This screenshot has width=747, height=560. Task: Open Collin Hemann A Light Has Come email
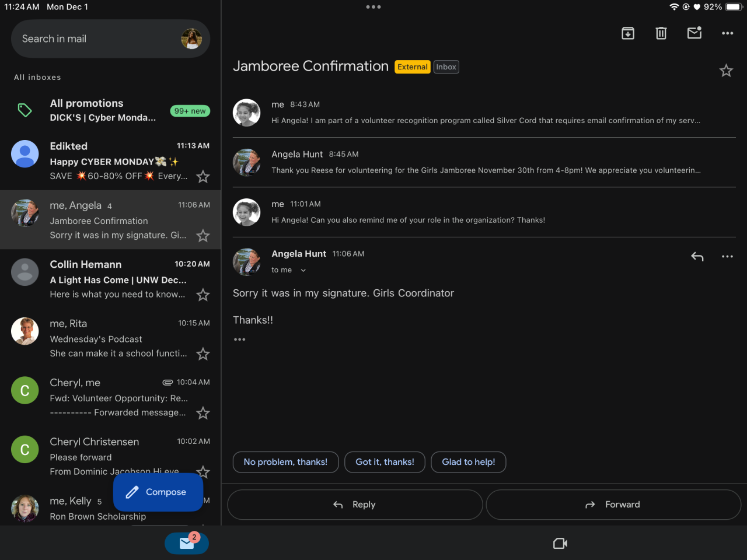110,279
